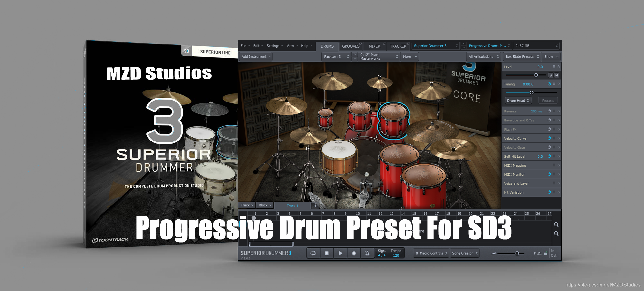Switch to the GROOVES tab
The width and height of the screenshot is (644, 291).
[351, 46]
